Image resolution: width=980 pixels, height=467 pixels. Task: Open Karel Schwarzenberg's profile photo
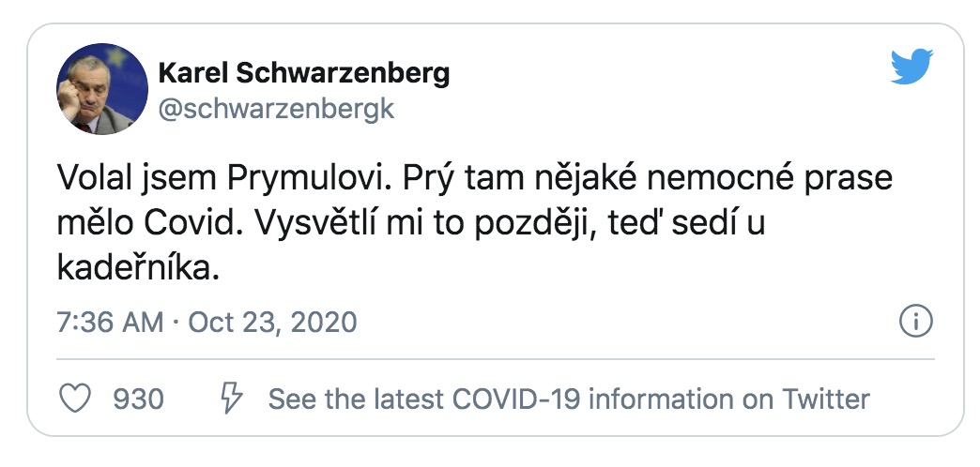[x=102, y=90]
